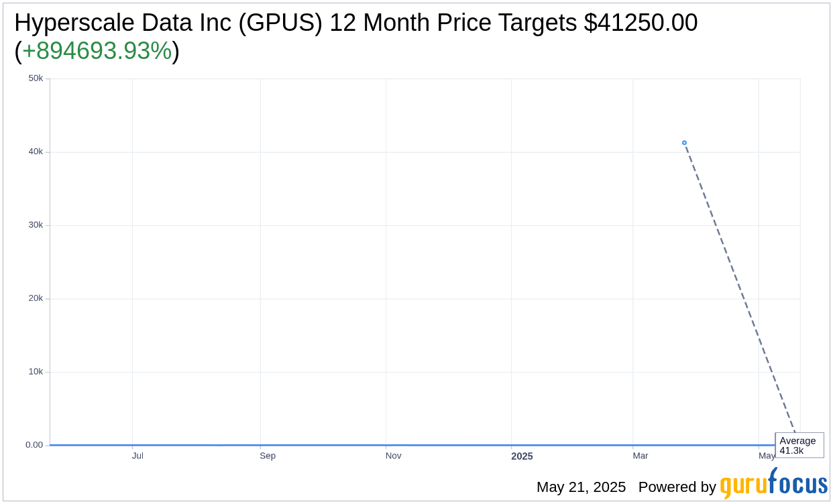Image resolution: width=833 pixels, height=504 pixels.
Task: Select the 10k y-axis label
Action: pos(36,372)
